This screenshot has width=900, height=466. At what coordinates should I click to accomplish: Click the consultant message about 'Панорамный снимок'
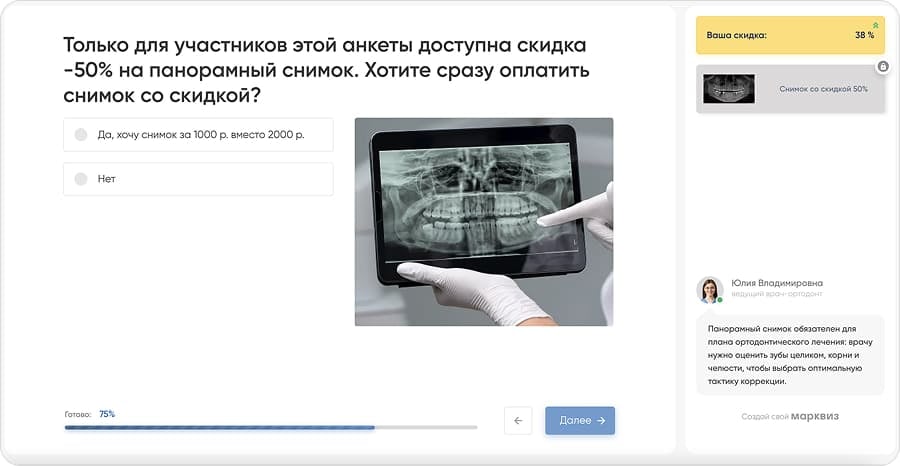pyautogui.click(x=790, y=355)
